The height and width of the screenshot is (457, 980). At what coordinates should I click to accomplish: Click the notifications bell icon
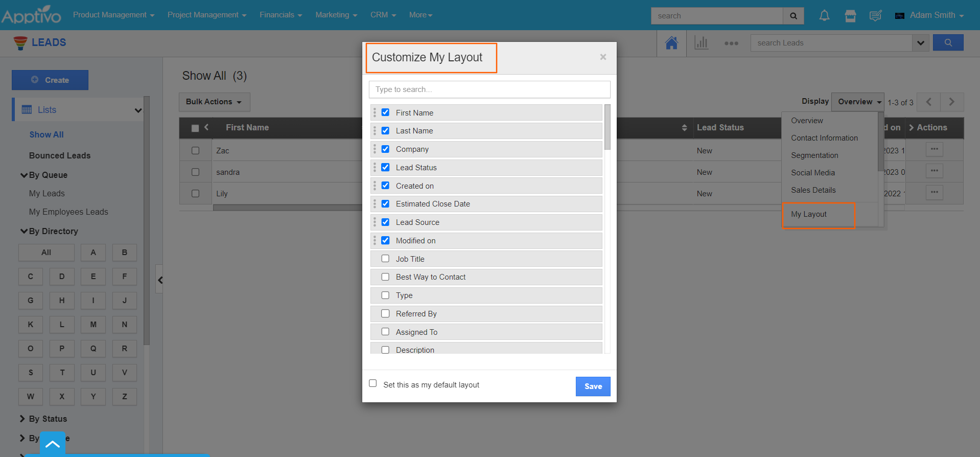[824, 16]
